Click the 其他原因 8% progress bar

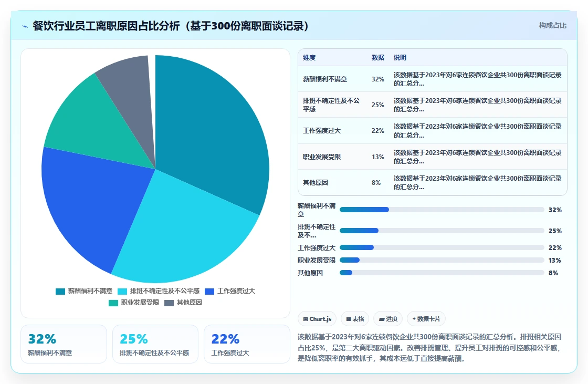click(442, 273)
